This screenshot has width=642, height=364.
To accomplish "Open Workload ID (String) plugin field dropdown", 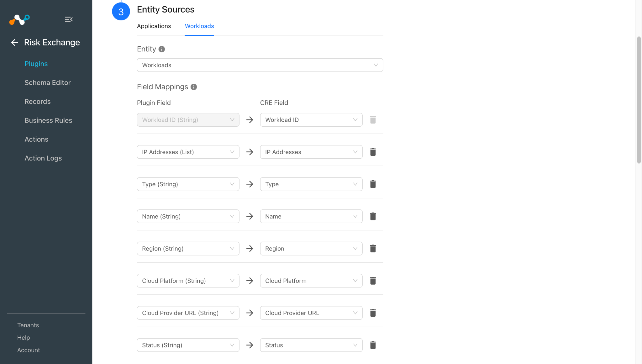I will (188, 120).
